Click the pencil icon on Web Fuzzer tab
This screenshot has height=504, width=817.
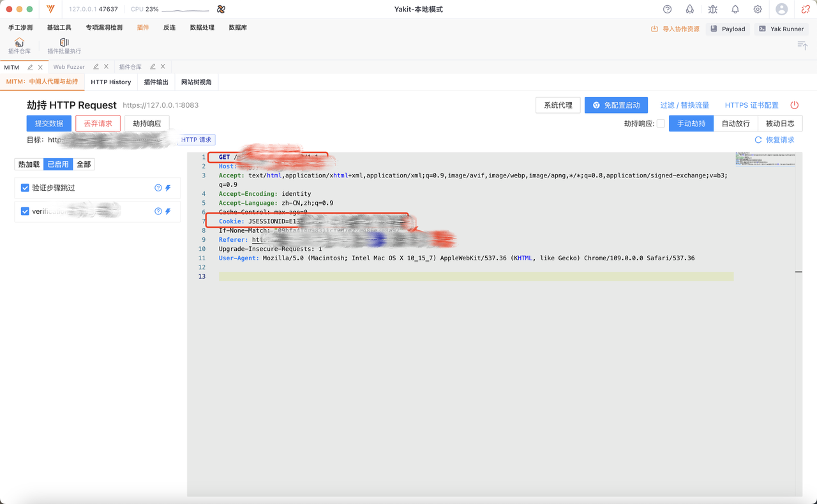pyautogui.click(x=96, y=67)
